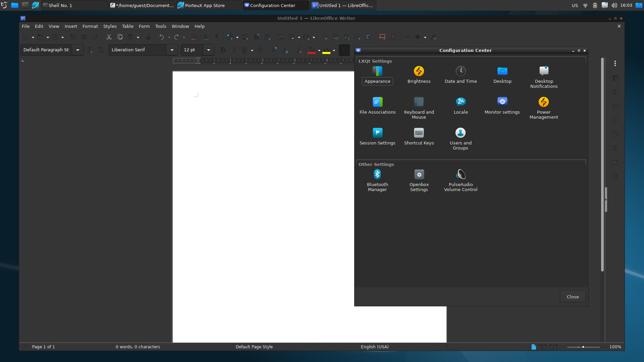Toggle Subscript formatting

[x=285, y=50]
